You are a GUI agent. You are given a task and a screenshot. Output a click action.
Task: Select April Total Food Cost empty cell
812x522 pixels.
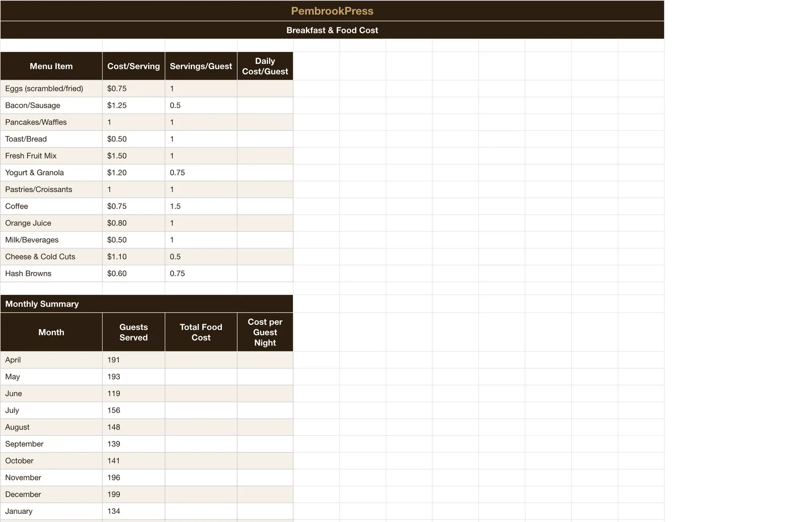(x=201, y=360)
